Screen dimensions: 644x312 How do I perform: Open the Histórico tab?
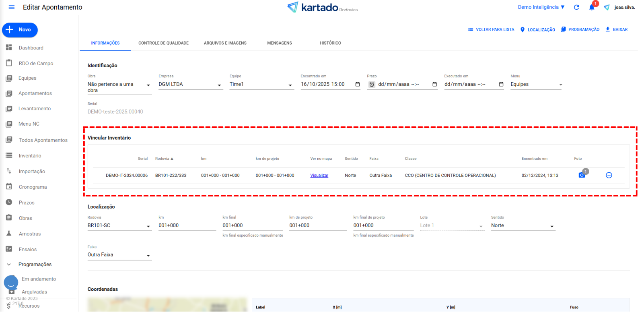(330, 43)
